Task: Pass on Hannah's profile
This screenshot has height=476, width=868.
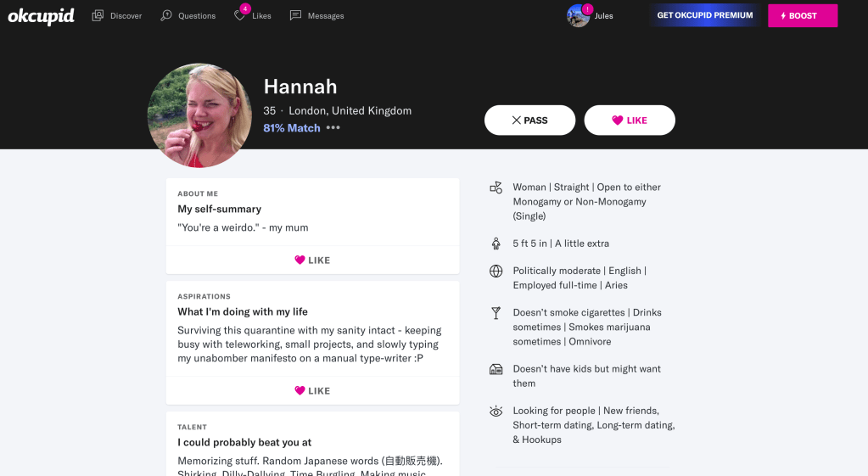Action: point(529,120)
